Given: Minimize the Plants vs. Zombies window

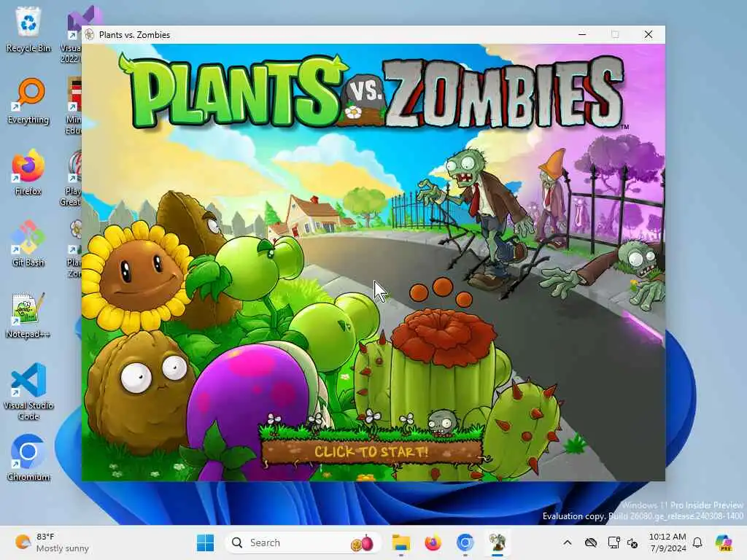Looking at the screenshot, I should coord(582,34).
